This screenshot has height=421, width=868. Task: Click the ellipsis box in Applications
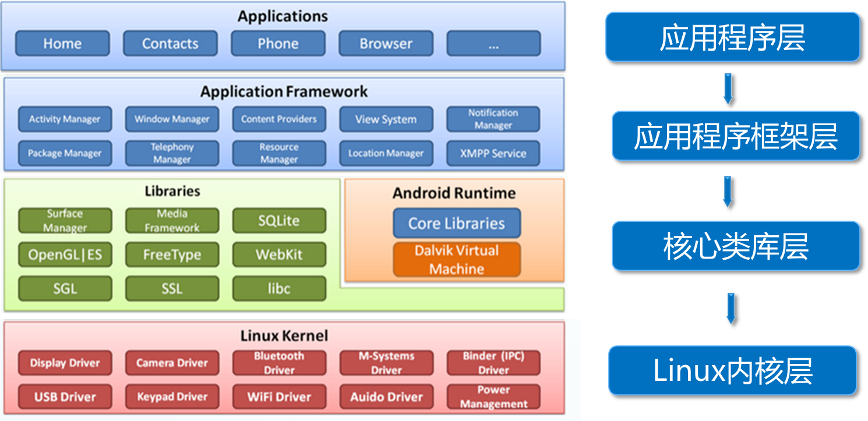[x=493, y=44]
